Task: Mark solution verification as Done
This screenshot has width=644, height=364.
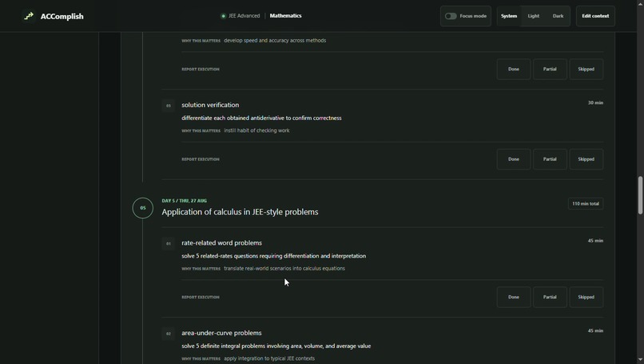Action: pyautogui.click(x=514, y=159)
